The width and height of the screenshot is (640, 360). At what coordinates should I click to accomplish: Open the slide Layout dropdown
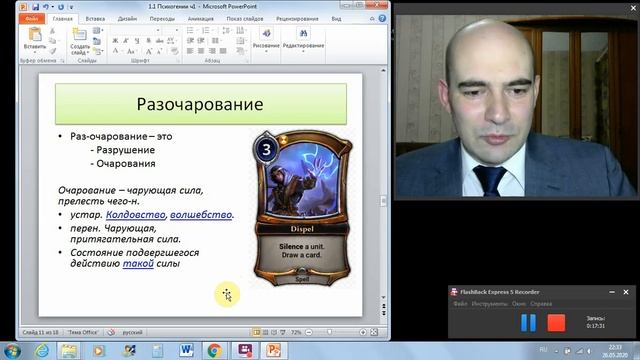click(x=98, y=31)
